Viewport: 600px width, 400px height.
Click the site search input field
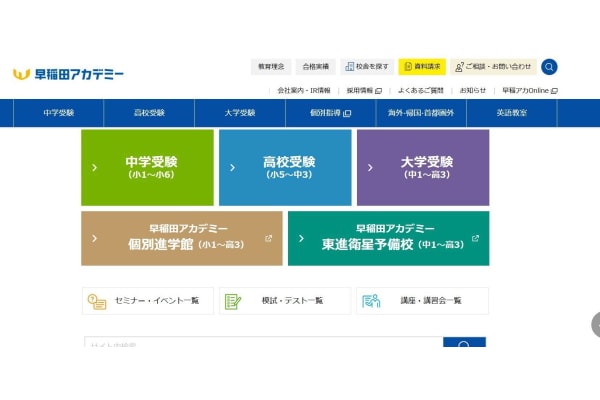(263, 342)
